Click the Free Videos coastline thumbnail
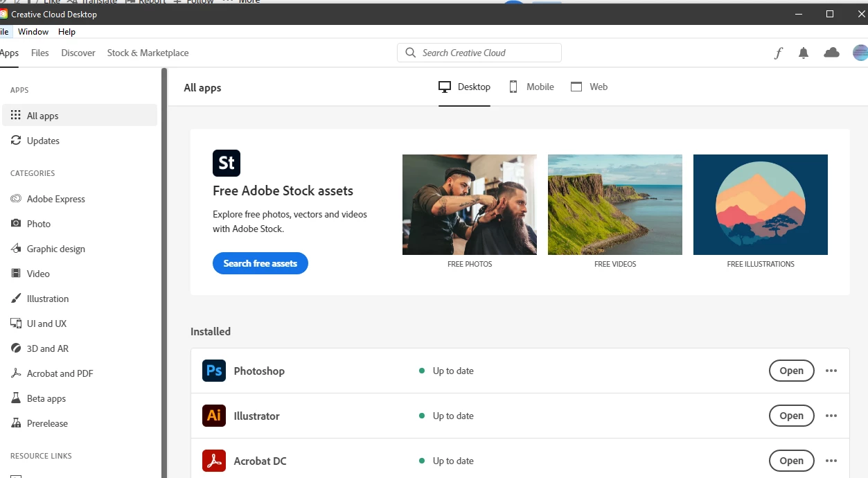Screen dimensions: 868x478 pyautogui.click(x=615, y=204)
